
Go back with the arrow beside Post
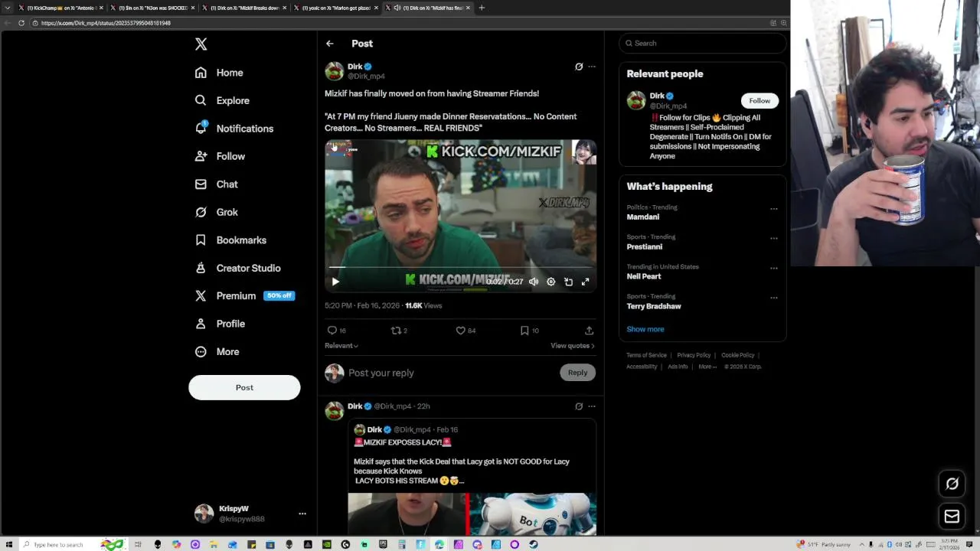(x=329, y=44)
